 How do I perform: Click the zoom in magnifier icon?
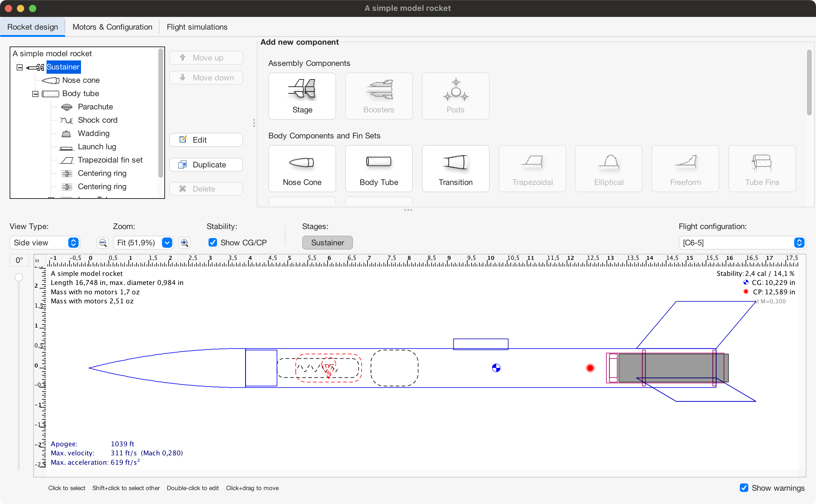point(184,243)
